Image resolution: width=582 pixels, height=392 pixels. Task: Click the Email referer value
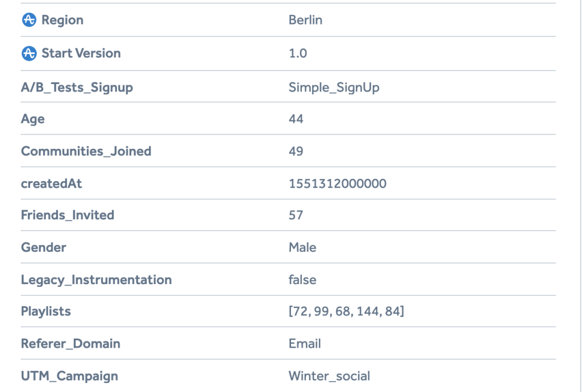click(305, 344)
